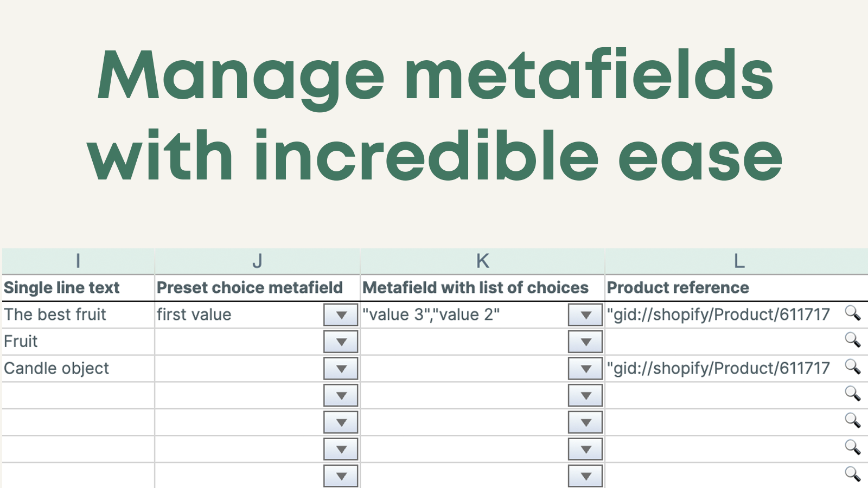Select column K header
Image resolution: width=868 pixels, height=488 pixels.
(482, 261)
